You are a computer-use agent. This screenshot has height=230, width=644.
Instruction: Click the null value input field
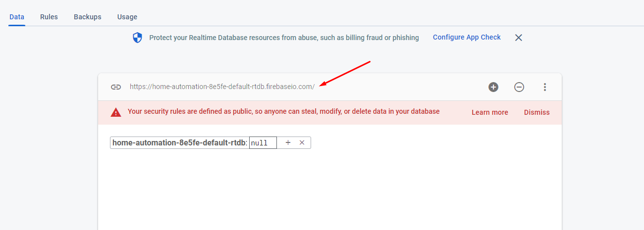click(263, 143)
